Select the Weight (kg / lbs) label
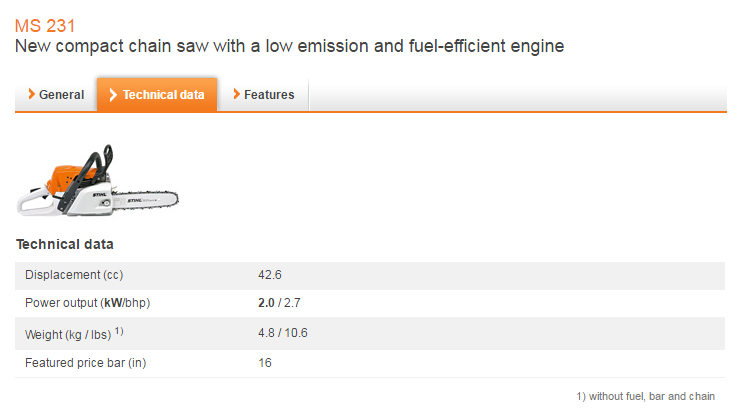The height and width of the screenshot is (418, 743). [68, 333]
